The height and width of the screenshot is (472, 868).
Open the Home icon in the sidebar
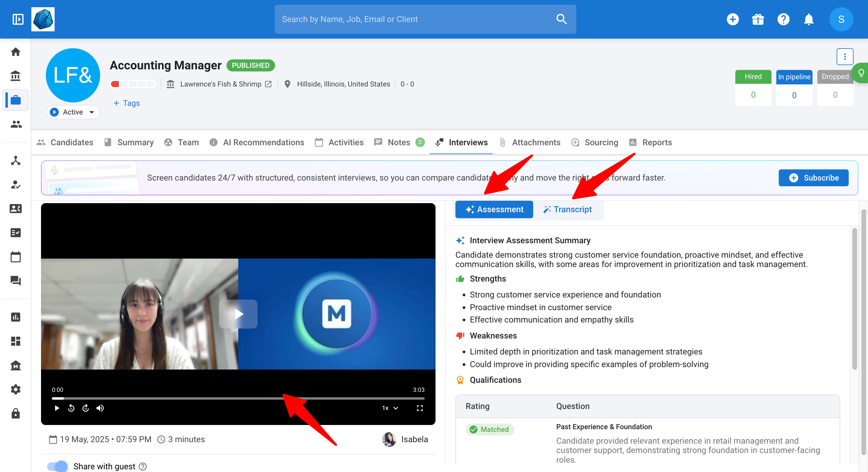pyautogui.click(x=15, y=52)
